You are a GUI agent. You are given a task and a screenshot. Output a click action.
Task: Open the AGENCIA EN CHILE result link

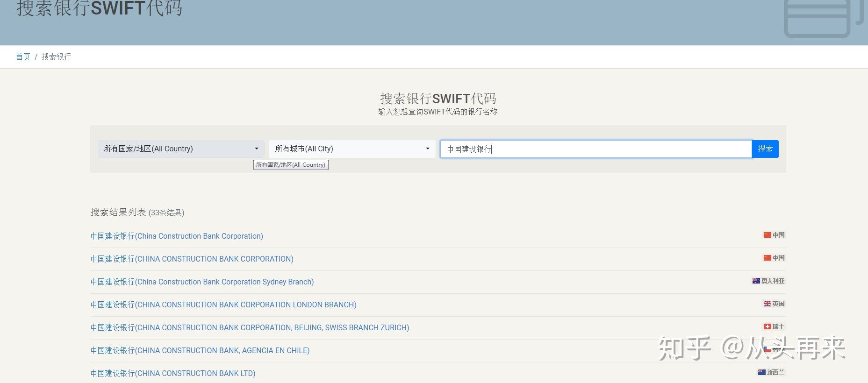(x=200, y=350)
